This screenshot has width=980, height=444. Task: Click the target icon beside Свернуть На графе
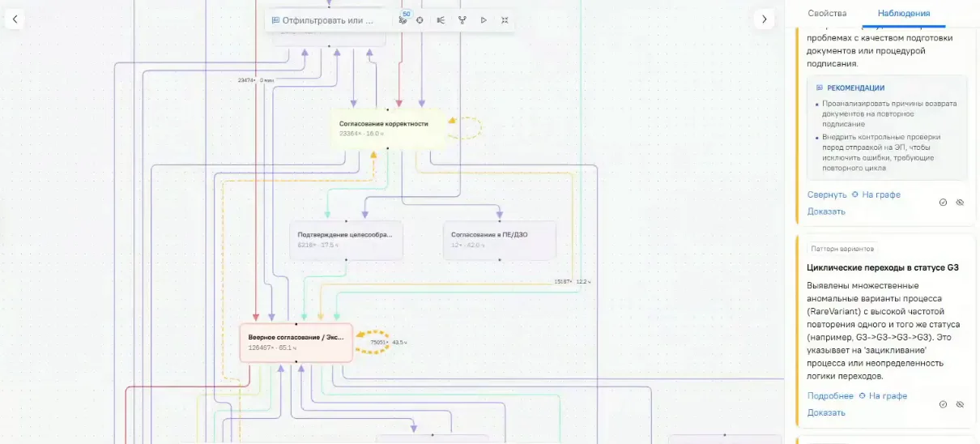(x=855, y=194)
